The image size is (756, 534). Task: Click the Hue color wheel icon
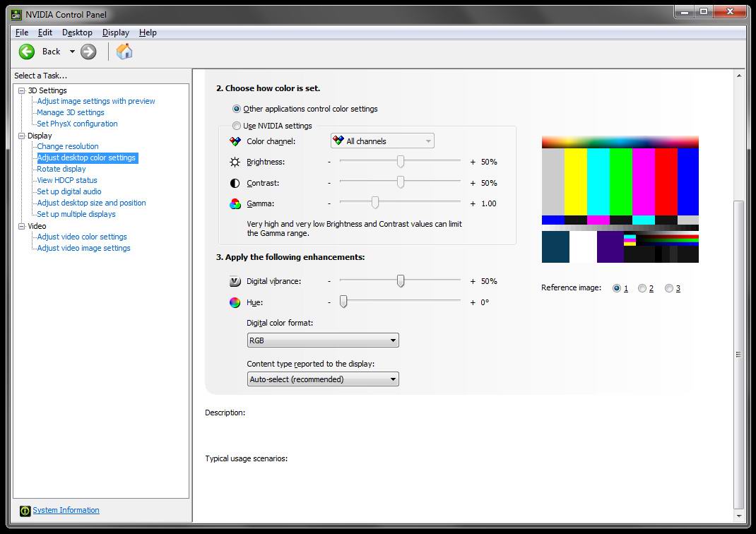(235, 302)
